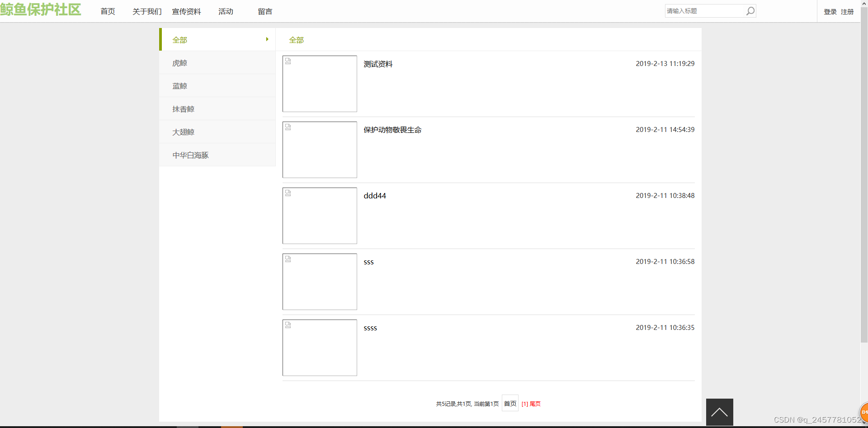Open the 关于我们 navigation item

147,11
